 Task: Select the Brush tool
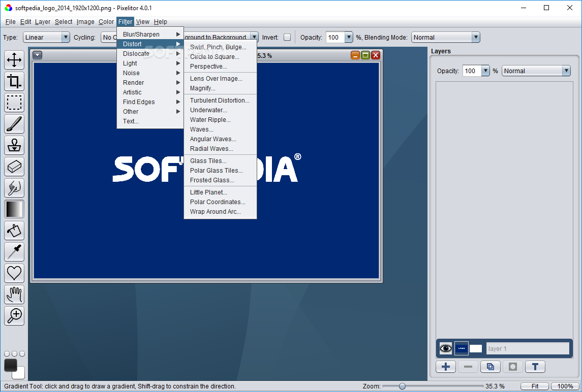(x=14, y=124)
